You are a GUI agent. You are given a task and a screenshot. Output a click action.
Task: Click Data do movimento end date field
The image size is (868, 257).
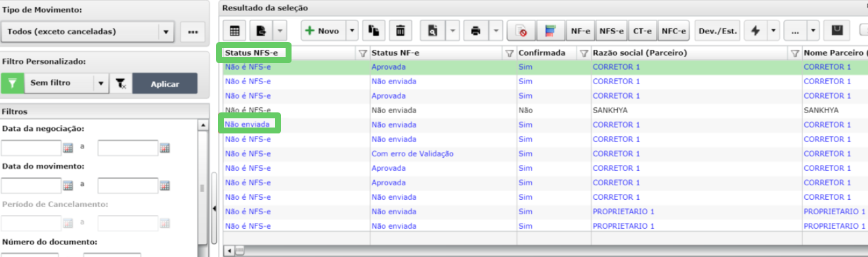pyautogui.click(x=128, y=185)
